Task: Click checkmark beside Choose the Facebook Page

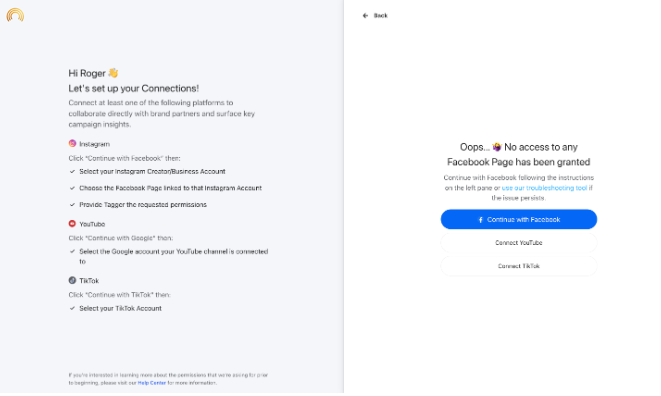Action: coord(72,188)
